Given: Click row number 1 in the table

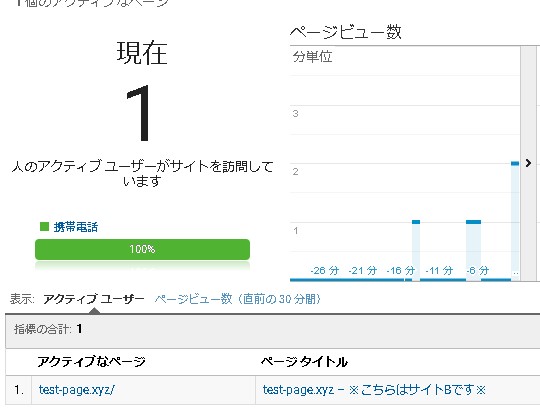Looking at the screenshot, I should pos(19,390).
